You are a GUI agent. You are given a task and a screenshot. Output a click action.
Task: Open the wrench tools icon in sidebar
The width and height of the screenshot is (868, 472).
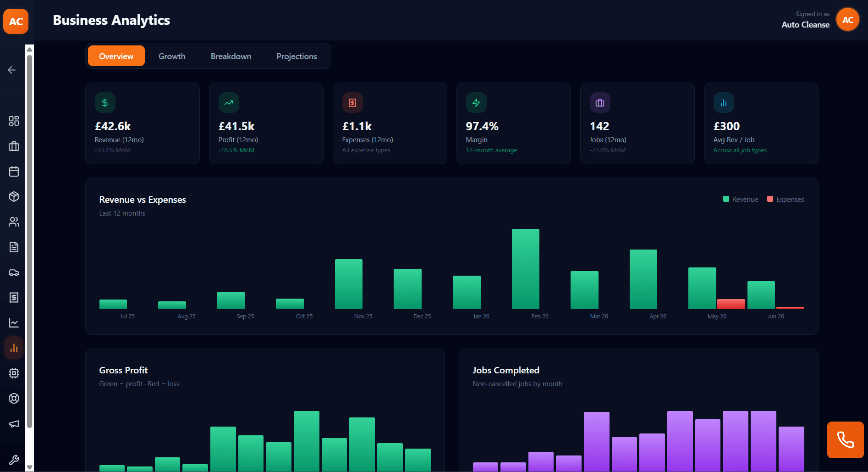click(x=14, y=460)
